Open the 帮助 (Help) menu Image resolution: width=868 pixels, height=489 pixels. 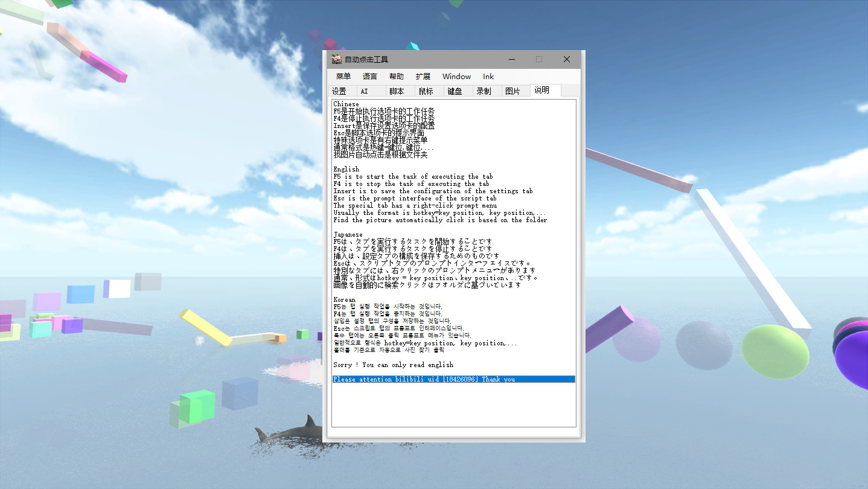[396, 76]
